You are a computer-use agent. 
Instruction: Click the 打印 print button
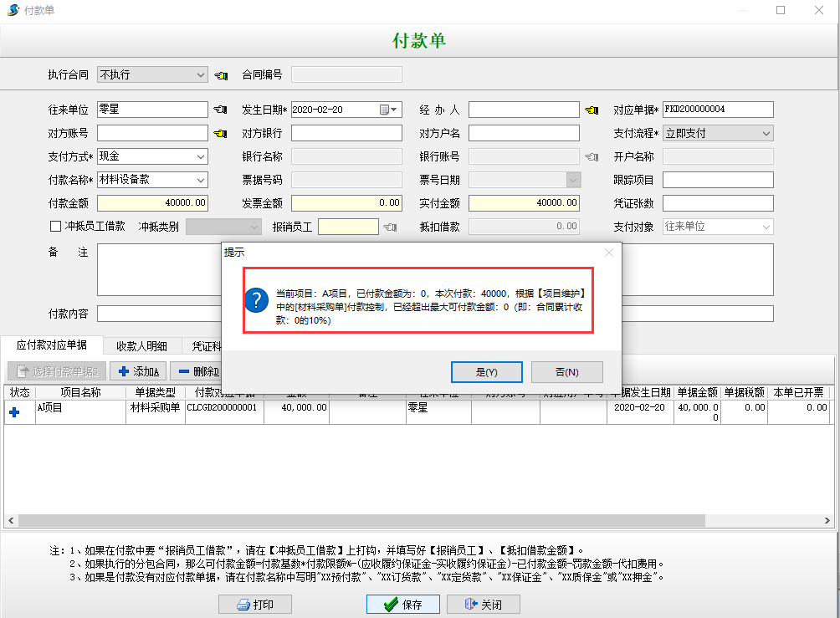tap(256, 605)
